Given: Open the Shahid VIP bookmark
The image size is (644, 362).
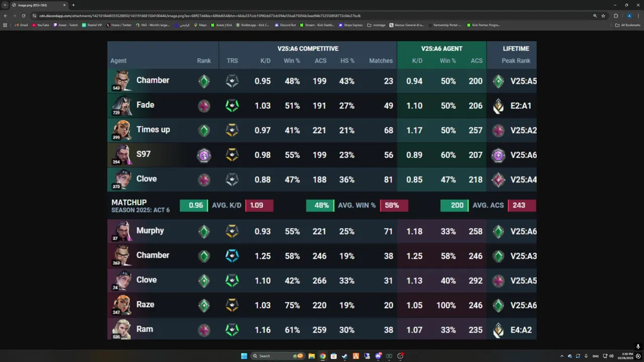Looking at the screenshot, I should point(92,25).
